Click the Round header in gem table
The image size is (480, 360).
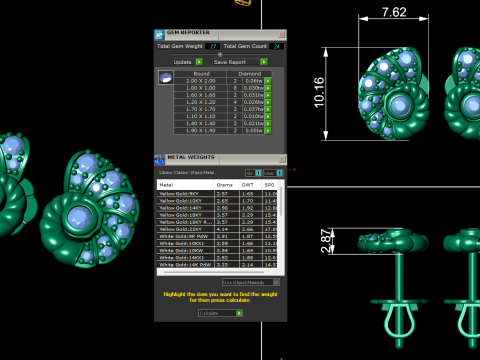(201, 74)
